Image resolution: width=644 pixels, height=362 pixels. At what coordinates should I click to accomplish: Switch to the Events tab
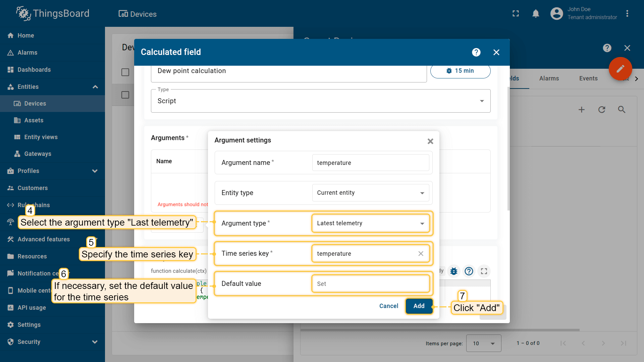pyautogui.click(x=588, y=78)
